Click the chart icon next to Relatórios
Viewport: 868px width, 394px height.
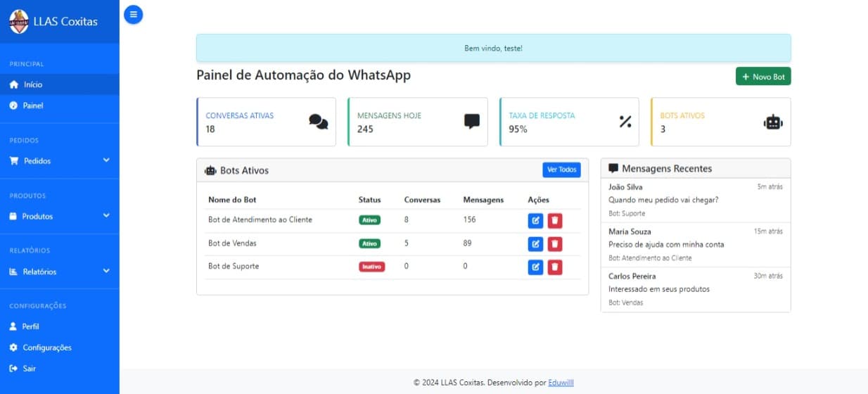point(13,272)
